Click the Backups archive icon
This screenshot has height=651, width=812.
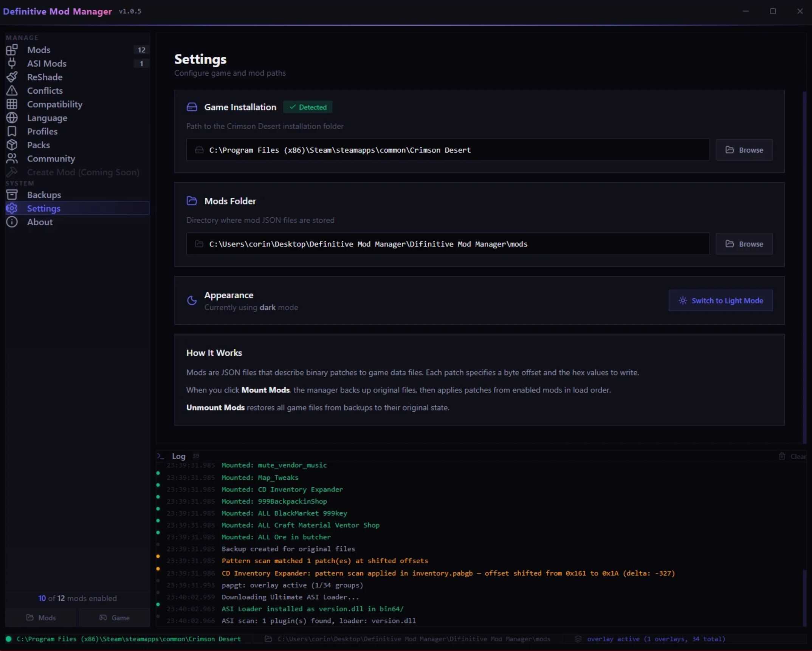click(12, 195)
